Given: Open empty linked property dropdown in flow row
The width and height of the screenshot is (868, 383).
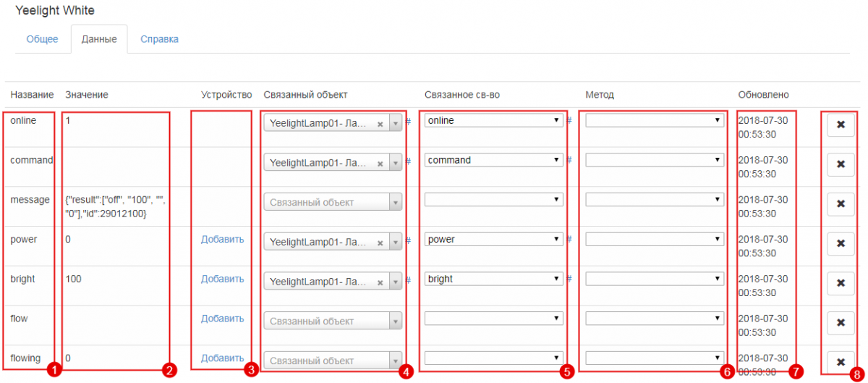Looking at the screenshot, I should tap(494, 318).
